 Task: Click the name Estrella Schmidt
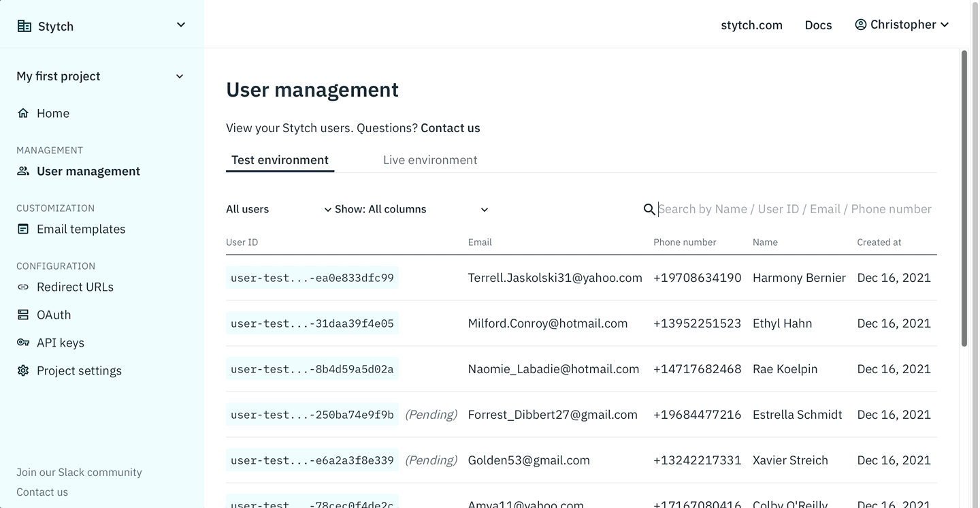[x=798, y=415]
